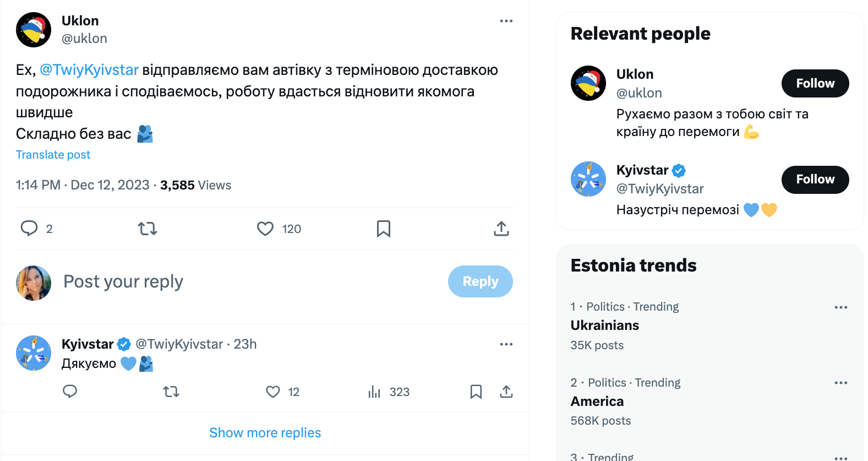Image resolution: width=868 pixels, height=461 pixels.
Task: Follow Uklon in Relevant people
Action: coord(815,84)
